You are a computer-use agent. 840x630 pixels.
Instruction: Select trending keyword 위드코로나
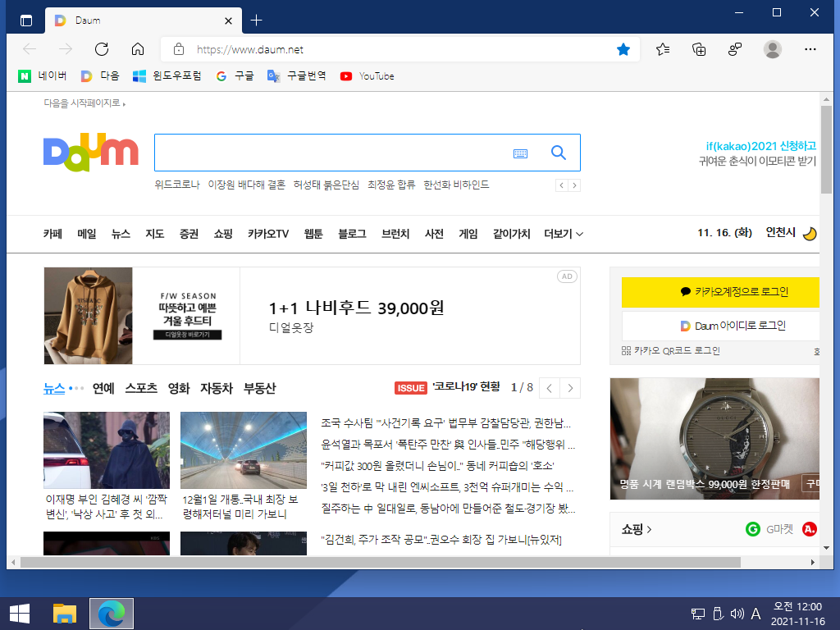[x=177, y=185]
